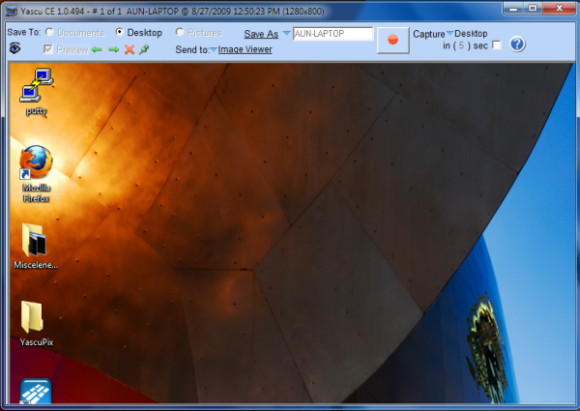Maximize the Yascu window
The width and height of the screenshot is (580, 411).
pyautogui.click(x=533, y=9)
